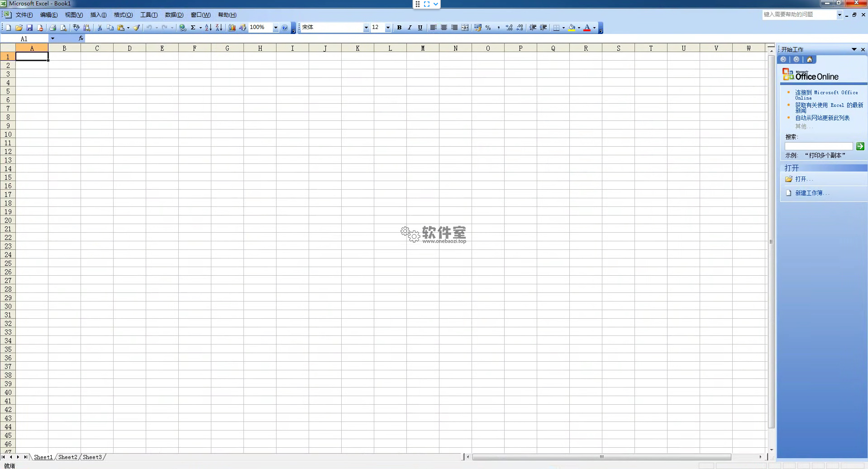Image resolution: width=868 pixels, height=469 pixels.
Task: Click the 打开... link in task pane
Action: pos(804,179)
